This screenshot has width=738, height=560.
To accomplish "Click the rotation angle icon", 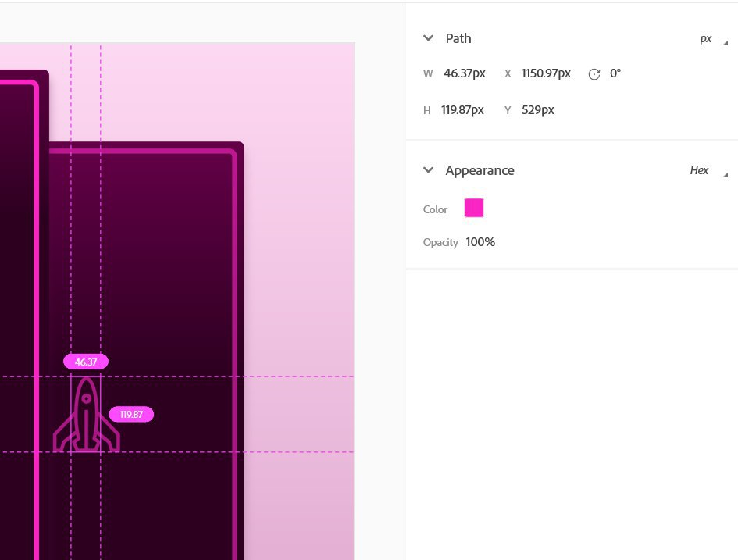I will tap(594, 74).
